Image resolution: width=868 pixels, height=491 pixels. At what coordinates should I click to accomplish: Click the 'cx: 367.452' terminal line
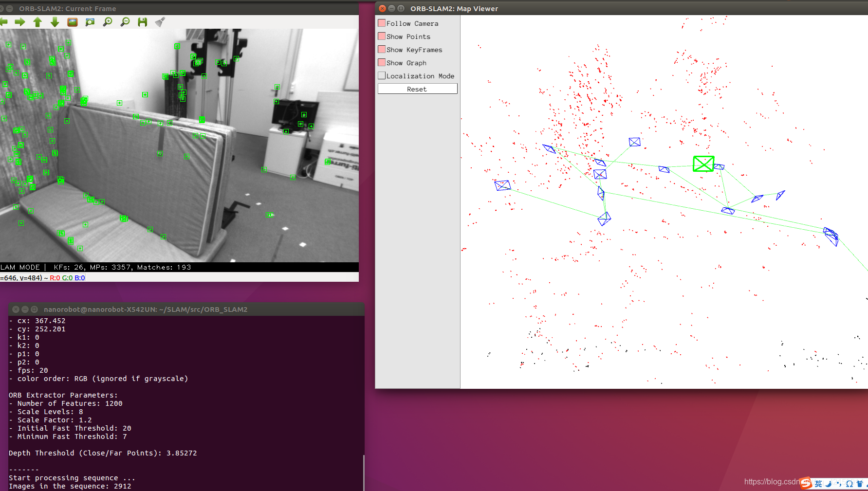point(37,321)
